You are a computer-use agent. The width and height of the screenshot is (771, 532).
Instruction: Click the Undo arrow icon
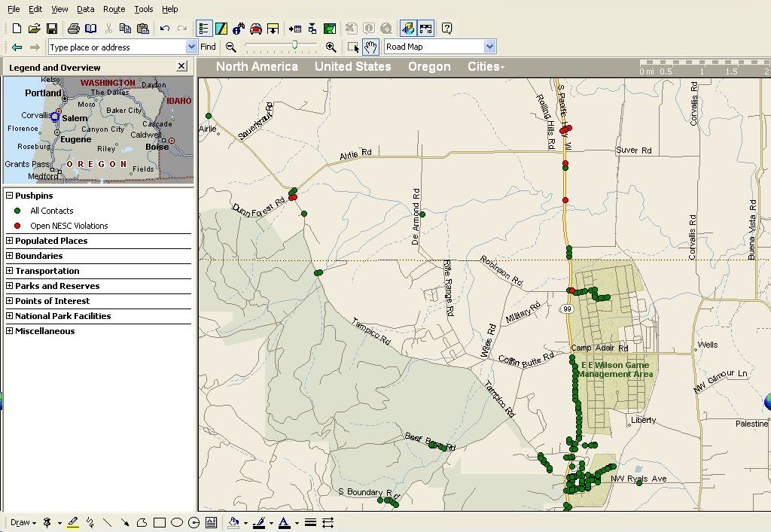coord(164,29)
